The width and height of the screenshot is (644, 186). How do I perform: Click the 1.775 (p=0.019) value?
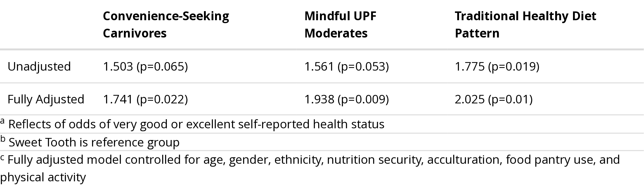497,66
